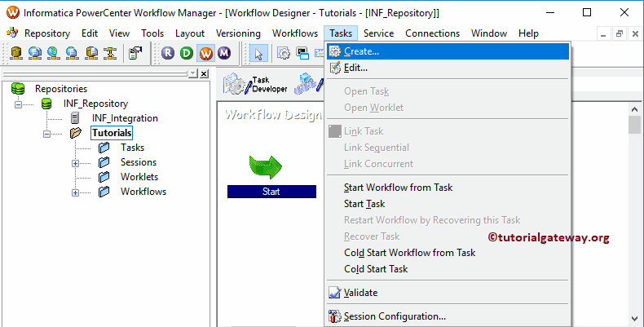The image size is (644, 327).
Task: Click the brown cylinder repository toolbar icon
Action: (x=15, y=53)
